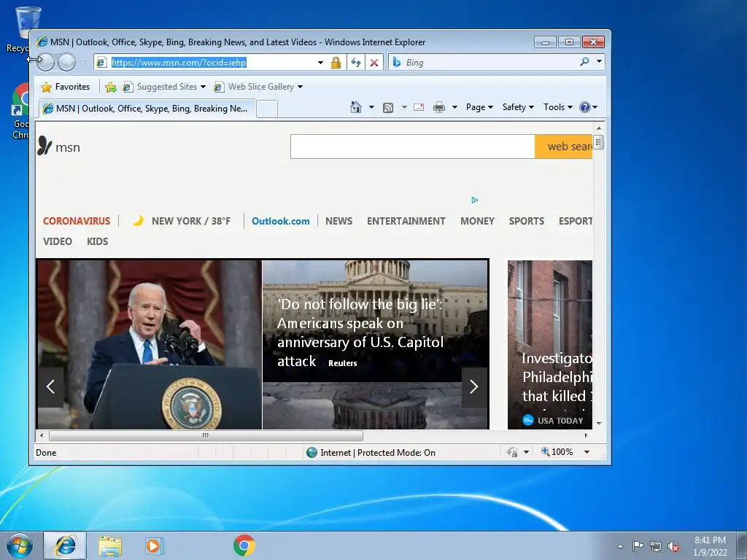Screen dimensions: 747x560
Task: Open the USA TODAY Philadelphia story thumbnail
Action: [x=550, y=344]
